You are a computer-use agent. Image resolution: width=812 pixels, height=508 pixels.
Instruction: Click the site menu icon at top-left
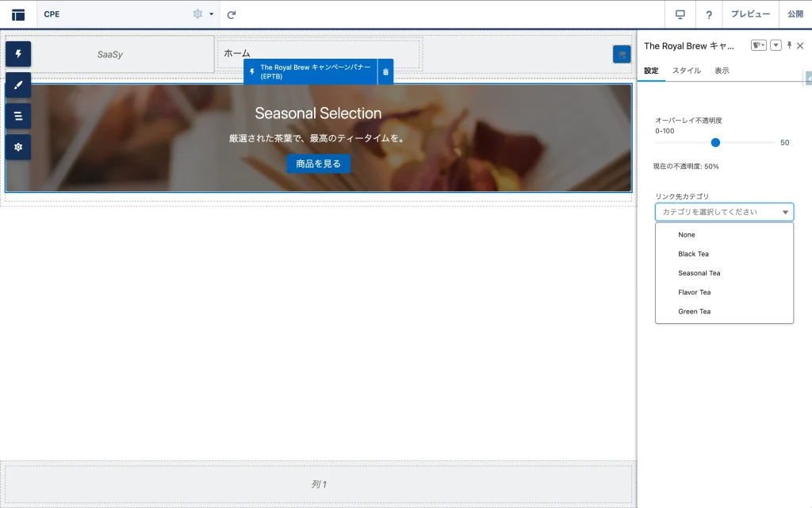18,14
